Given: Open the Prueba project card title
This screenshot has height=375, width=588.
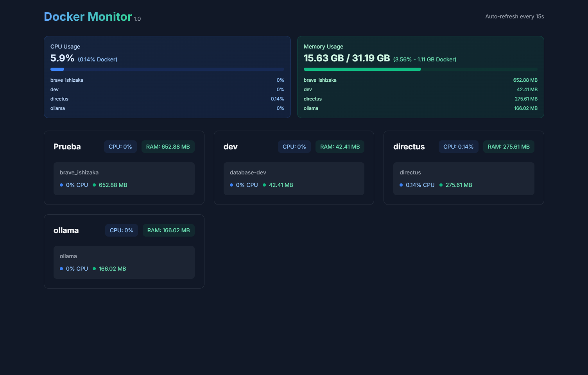Looking at the screenshot, I should pyautogui.click(x=67, y=147).
